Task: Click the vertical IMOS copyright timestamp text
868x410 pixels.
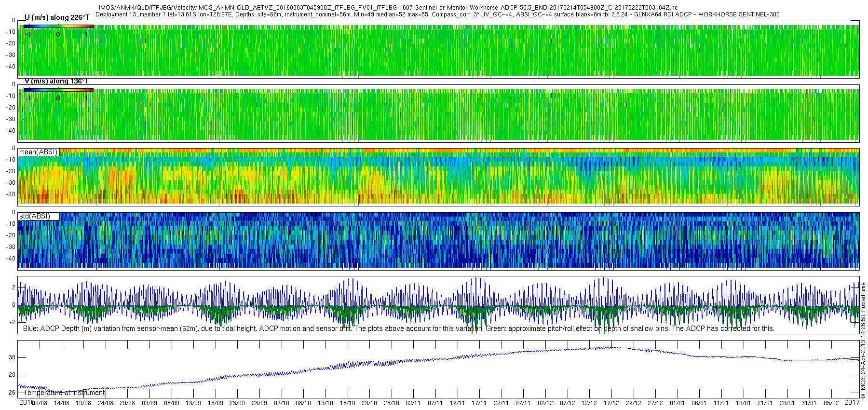Action: click(863, 343)
